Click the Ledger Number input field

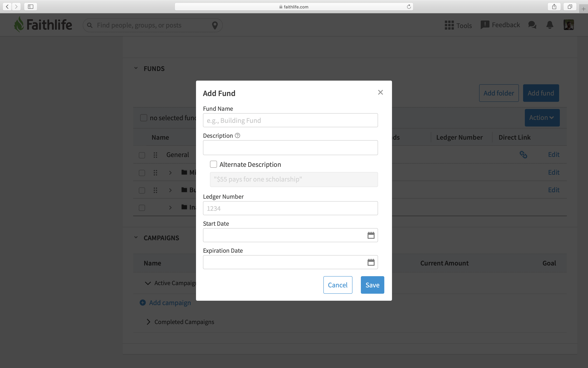pos(290,208)
